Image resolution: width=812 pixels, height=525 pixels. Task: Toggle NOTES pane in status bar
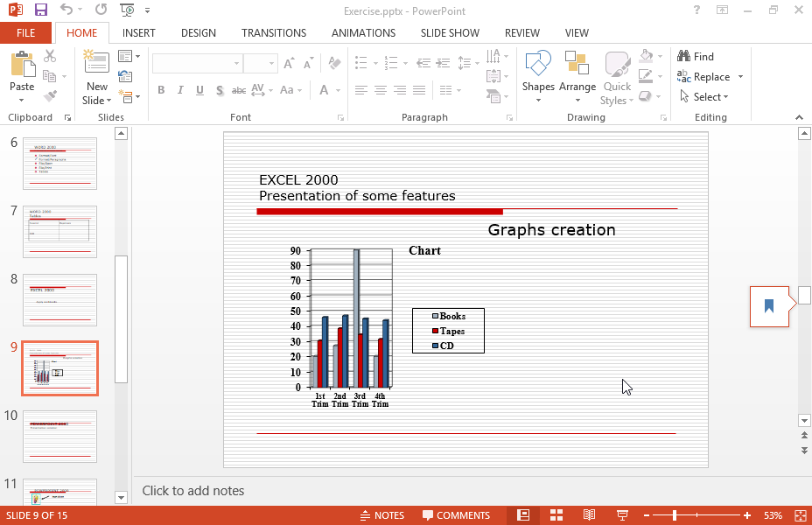click(382, 515)
